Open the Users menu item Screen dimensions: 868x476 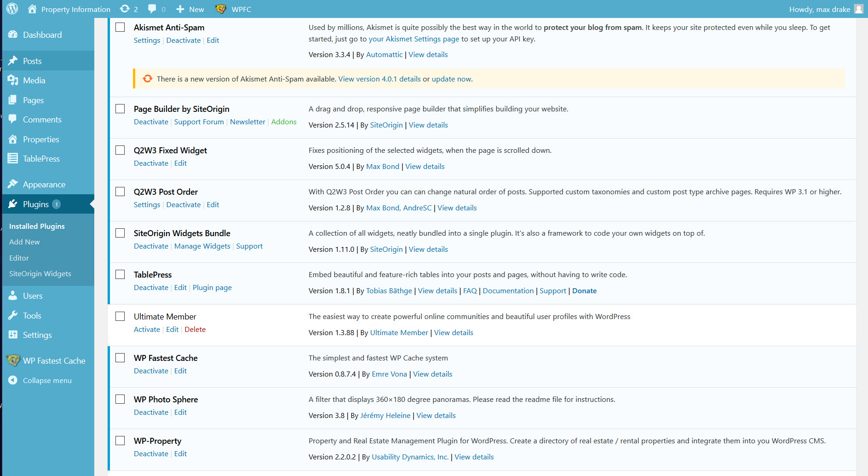(x=33, y=296)
